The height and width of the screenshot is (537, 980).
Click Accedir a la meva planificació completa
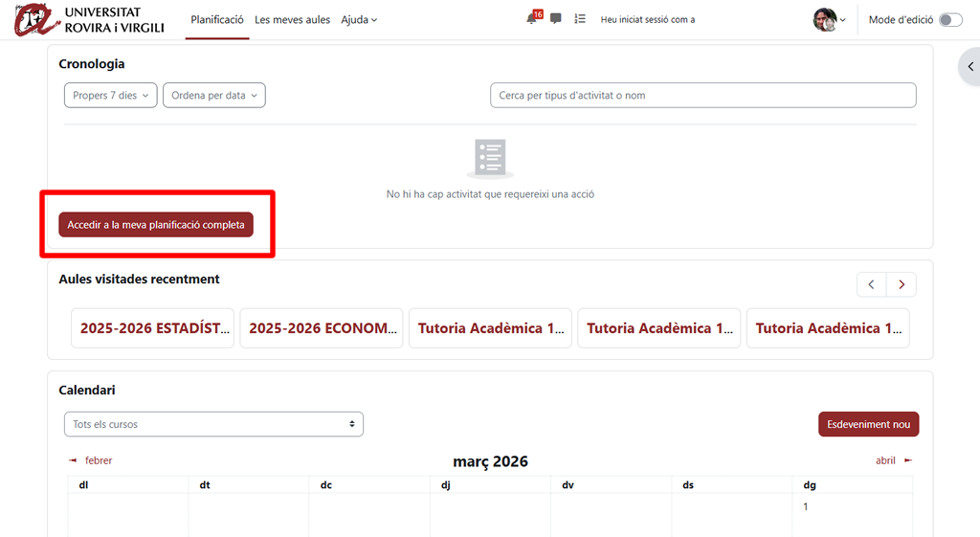click(156, 225)
